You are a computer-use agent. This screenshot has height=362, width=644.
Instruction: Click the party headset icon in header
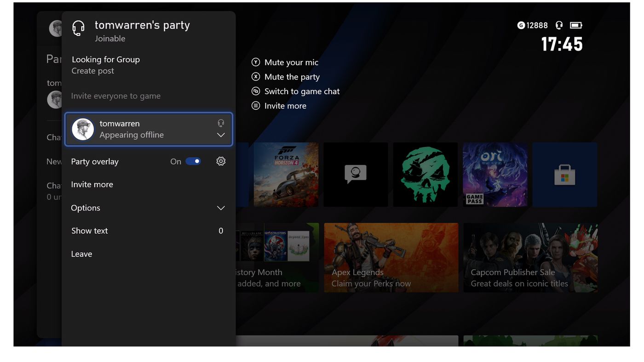point(79,28)
